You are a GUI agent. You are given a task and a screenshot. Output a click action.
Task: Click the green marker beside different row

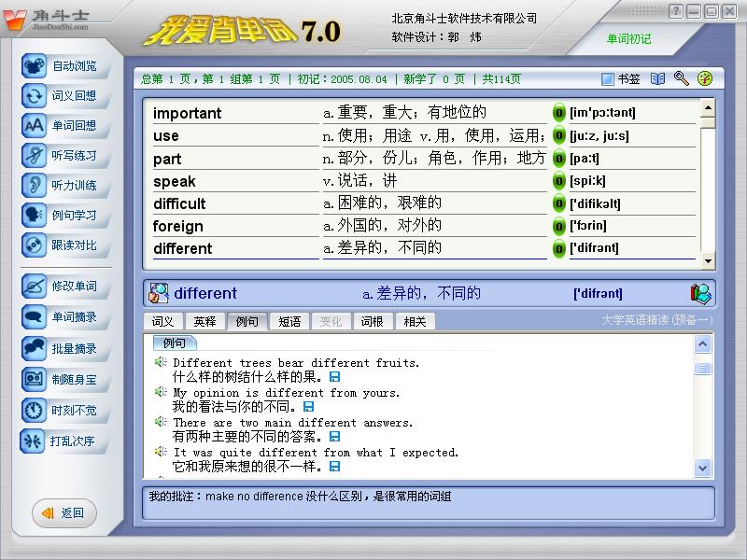pos(558,248)
